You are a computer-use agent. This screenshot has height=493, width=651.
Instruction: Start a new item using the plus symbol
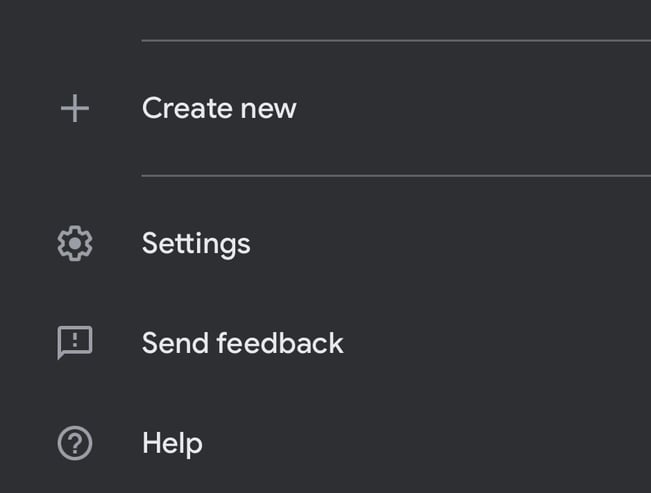tap(75, 108)
